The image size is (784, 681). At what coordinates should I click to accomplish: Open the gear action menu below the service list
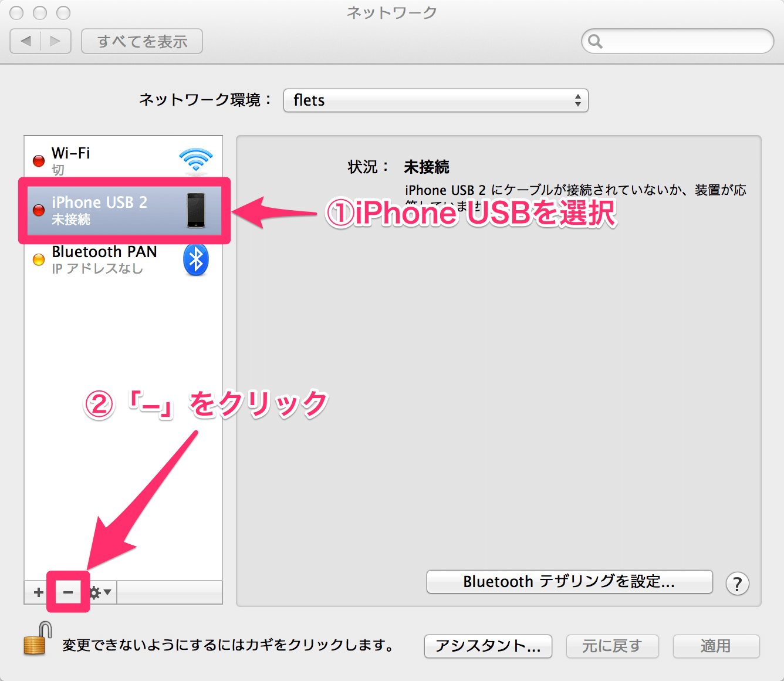[100, 592]
